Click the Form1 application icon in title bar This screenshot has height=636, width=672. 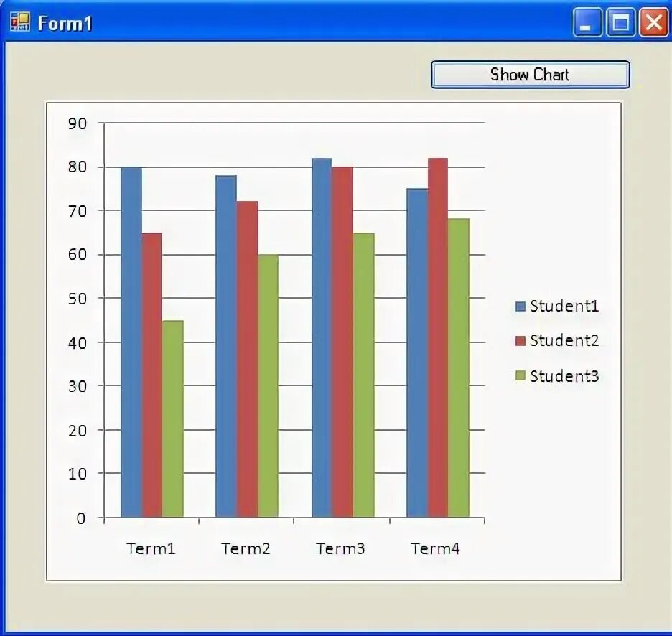[x=19, y=22]
